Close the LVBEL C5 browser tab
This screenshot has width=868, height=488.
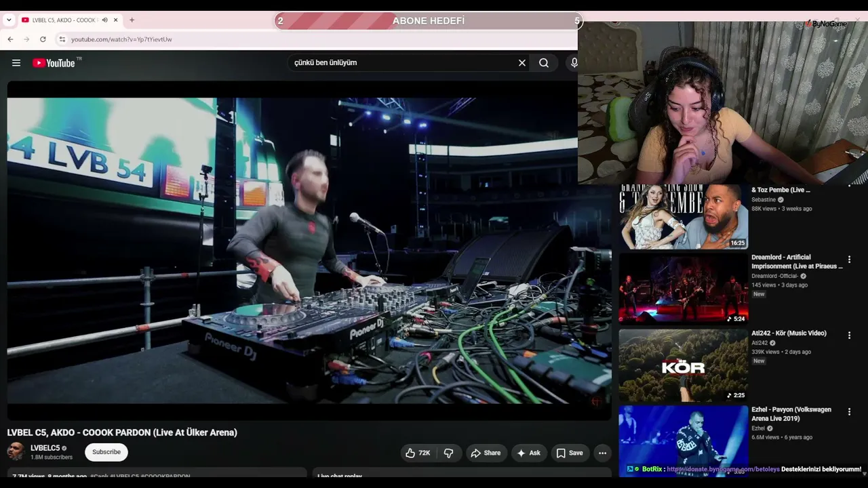pos(115,20)
